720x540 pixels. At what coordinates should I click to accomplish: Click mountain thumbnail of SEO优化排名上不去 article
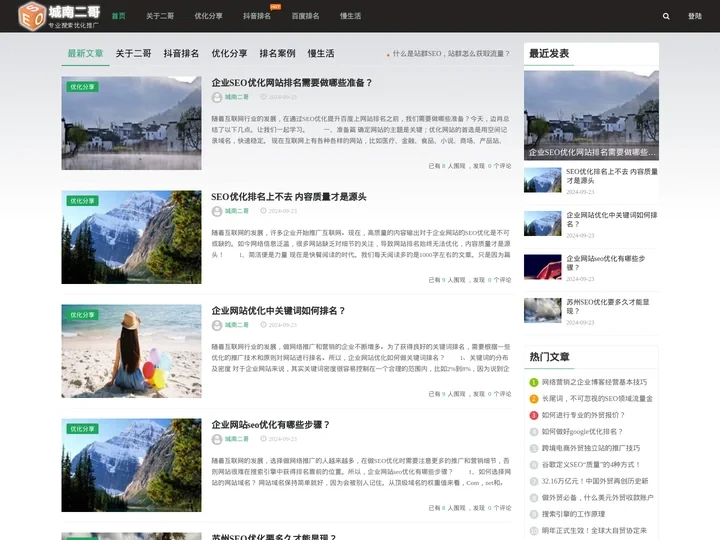point(131,237)
